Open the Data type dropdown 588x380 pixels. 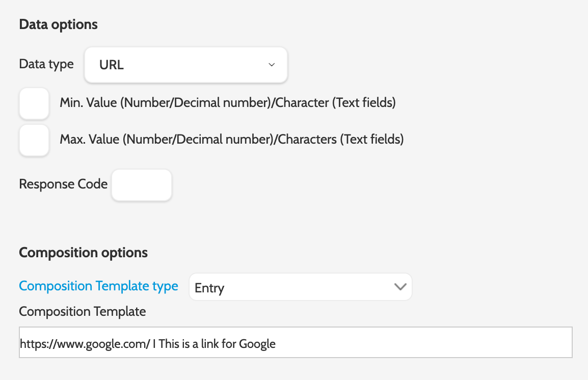coord(185,65)
